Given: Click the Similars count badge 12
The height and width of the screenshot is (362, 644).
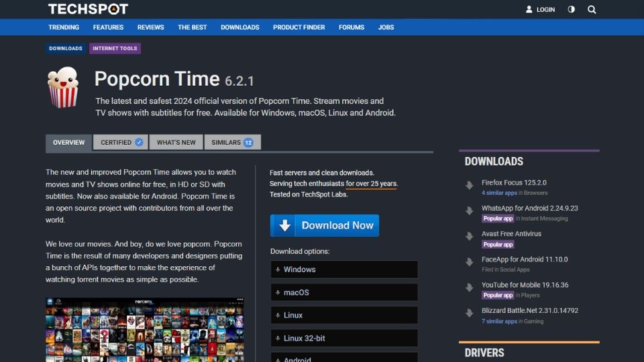Looking at the screenshot, I should [x=248, y=142].
